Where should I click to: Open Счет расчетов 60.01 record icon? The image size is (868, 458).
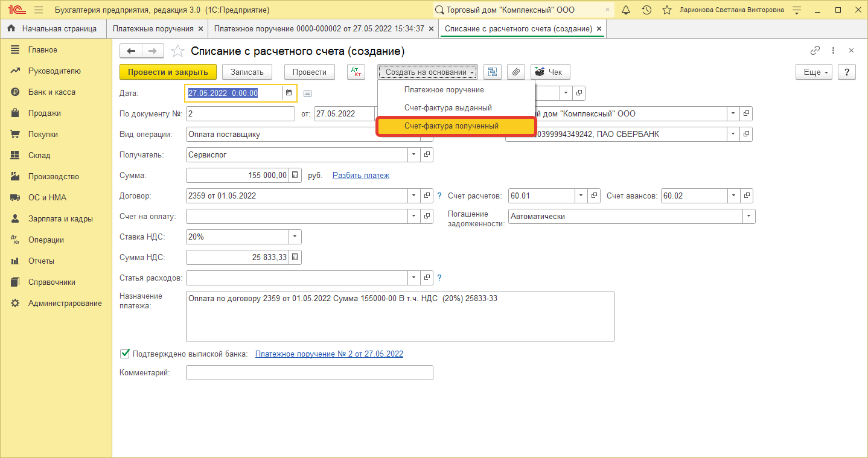point(595,196)
